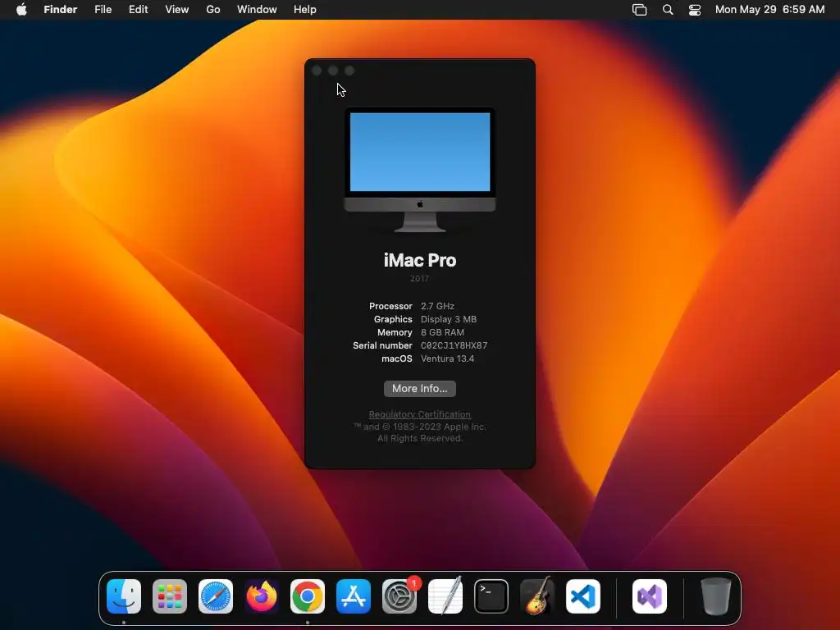This screenshot has width=840, height=630.
Task: Open the App Store icon
Action: [354, 596]
